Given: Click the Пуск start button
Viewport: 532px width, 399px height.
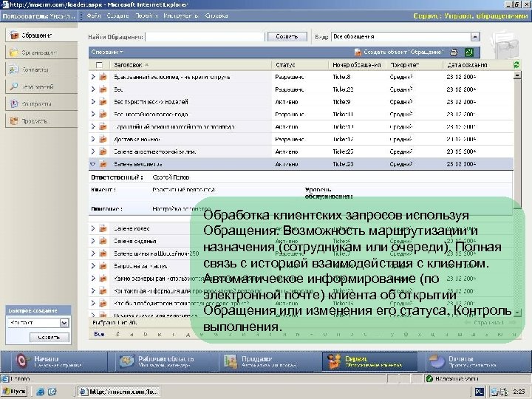Looking at the screenshot, I should point(14,392).
